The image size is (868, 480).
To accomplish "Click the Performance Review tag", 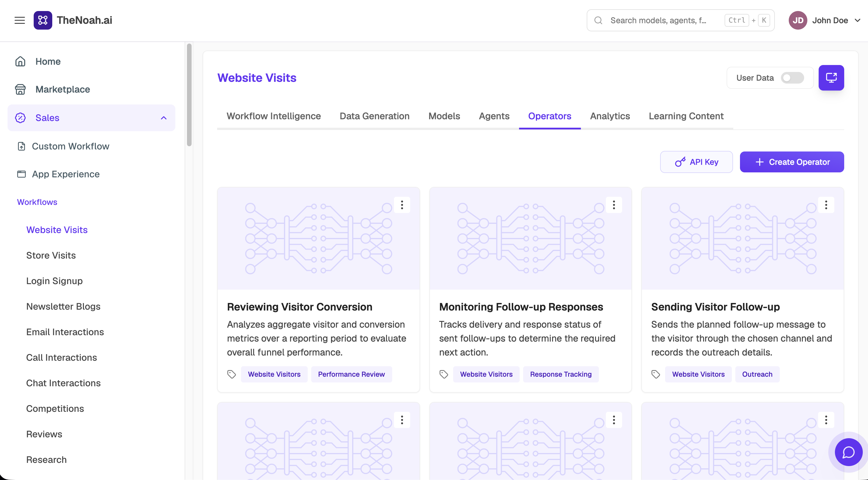I will [351, 374].
